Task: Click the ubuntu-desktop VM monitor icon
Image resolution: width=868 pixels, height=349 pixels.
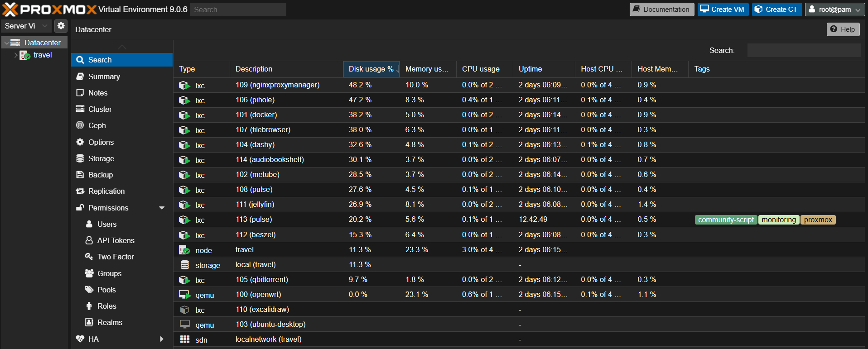Action: [x=184, y=325]
